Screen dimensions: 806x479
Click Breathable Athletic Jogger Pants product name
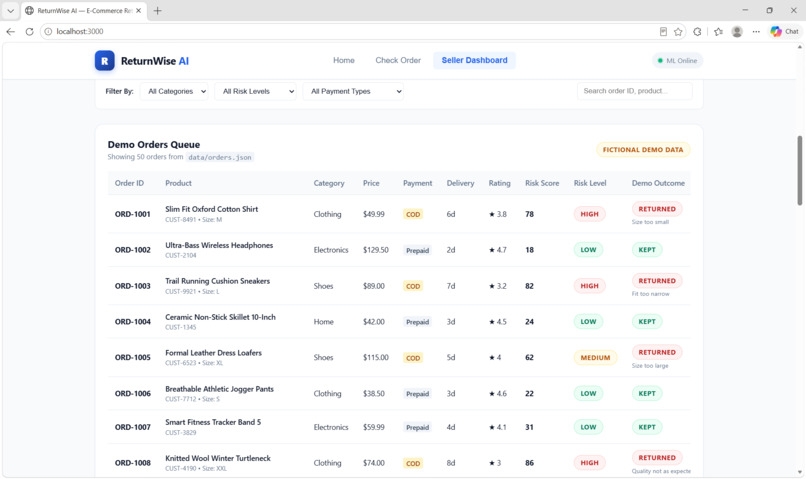219,389
